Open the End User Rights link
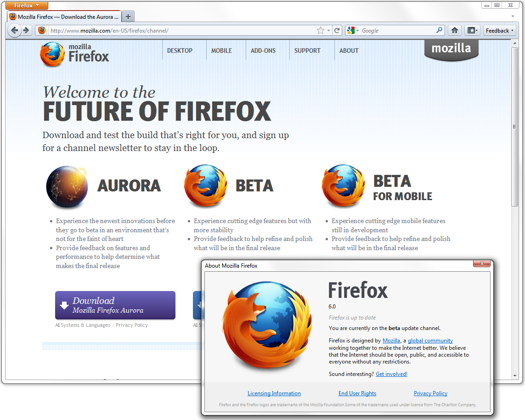 (x=357, y=393)
